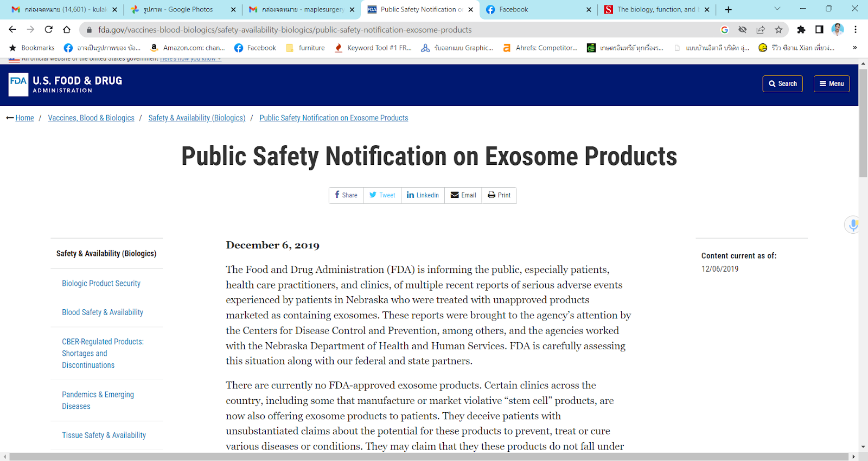868x461 pixels.
Task: Bookmark this page with the star icon
Action: coord(778,30)
